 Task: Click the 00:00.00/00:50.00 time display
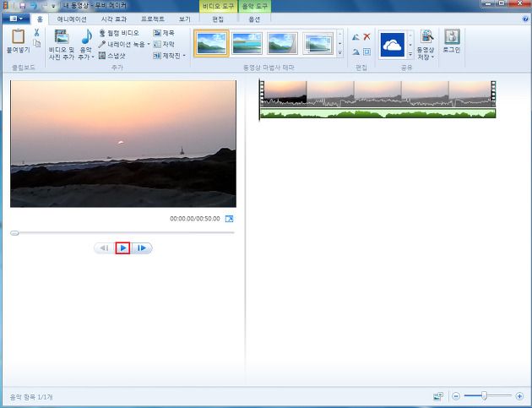(x=195, y=219)
